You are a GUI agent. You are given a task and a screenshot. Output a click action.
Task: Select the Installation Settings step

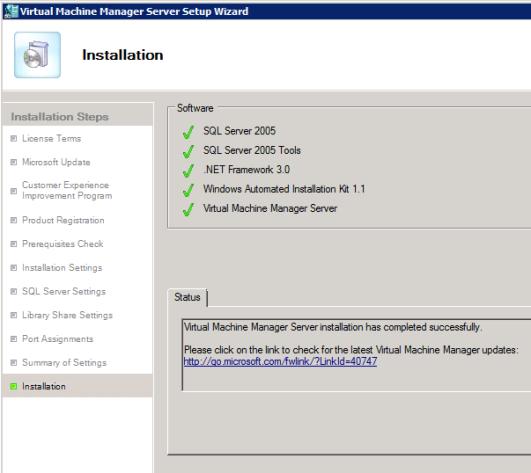click(62, 267)
